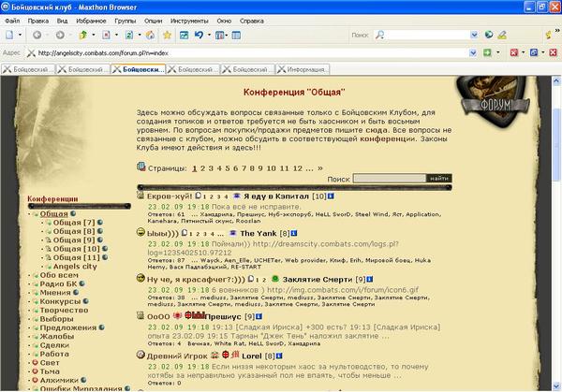Open the Инструменты menu
Screen dimensions: 562x392
tap(189, 21)
